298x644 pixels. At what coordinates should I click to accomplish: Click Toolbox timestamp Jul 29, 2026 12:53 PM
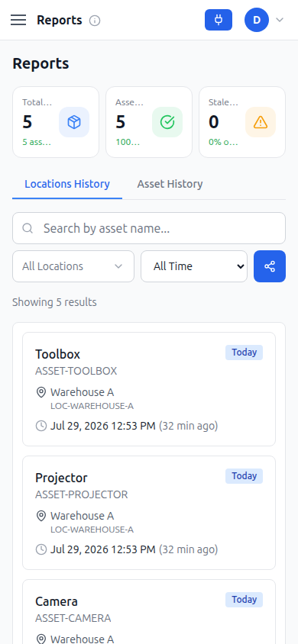102,426
